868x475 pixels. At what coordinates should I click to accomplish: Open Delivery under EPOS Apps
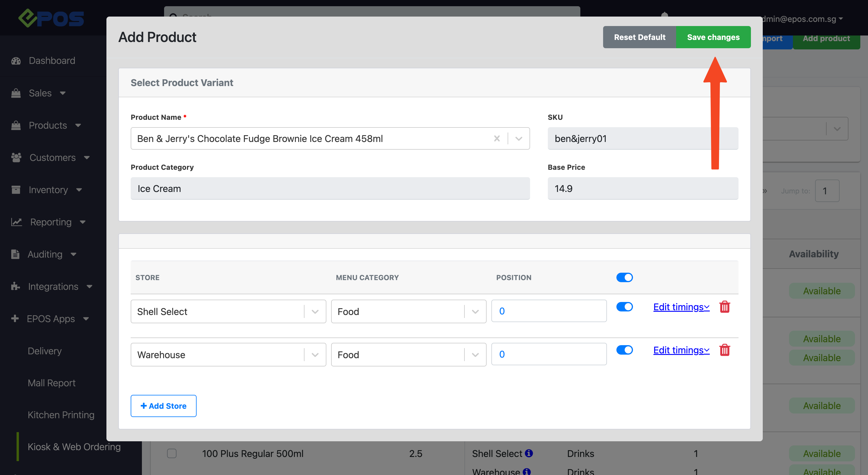[44, 351]
